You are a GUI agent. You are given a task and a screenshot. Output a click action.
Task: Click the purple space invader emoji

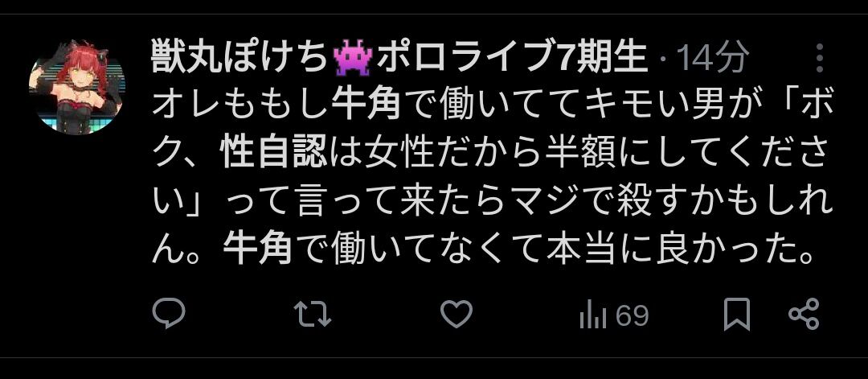click(x=352, y=58)
